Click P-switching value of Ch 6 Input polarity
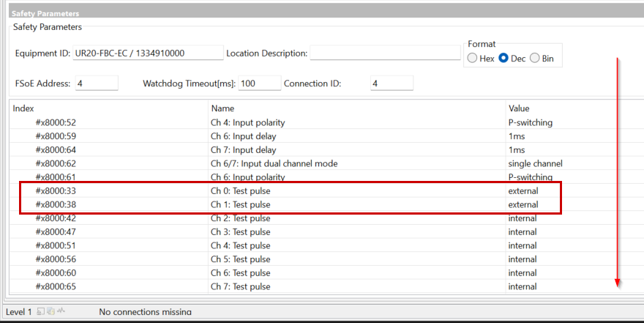The width and height of the screenshot is (644, 323). (x=531, y=177)
